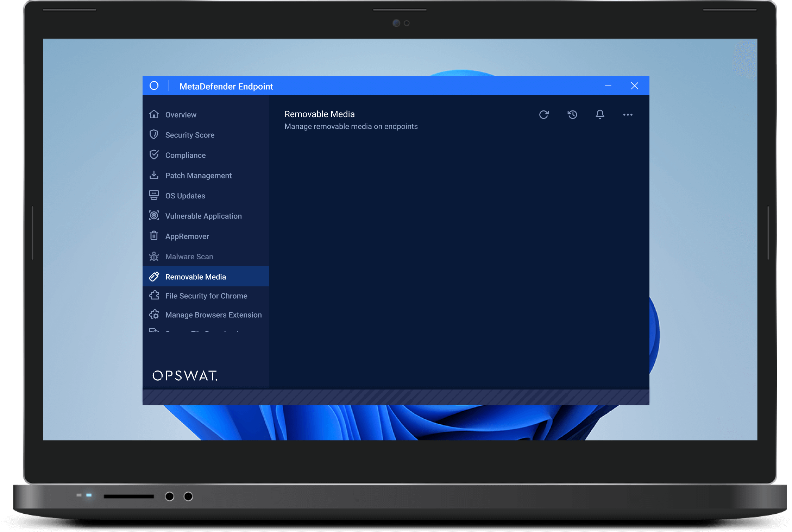
Task: Refresh the Removable Media page
Action: [x=544, y=115]
